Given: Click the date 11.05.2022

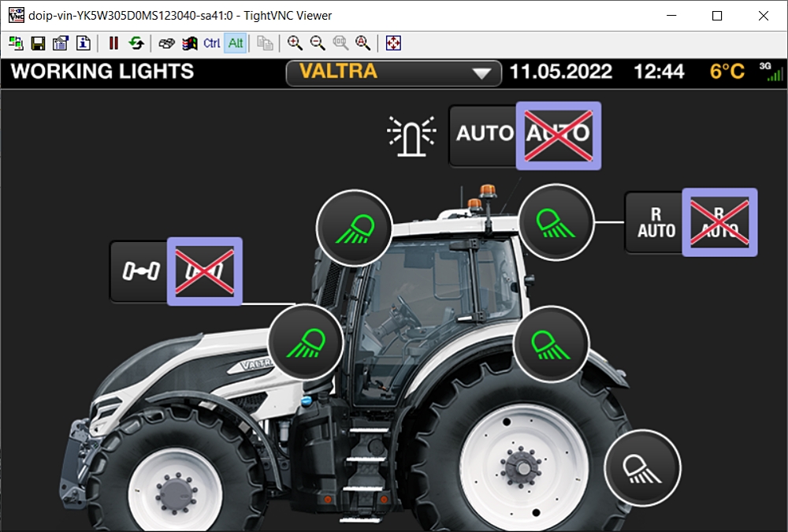Looking at the screenshot, I should click(x=561, y=72).
